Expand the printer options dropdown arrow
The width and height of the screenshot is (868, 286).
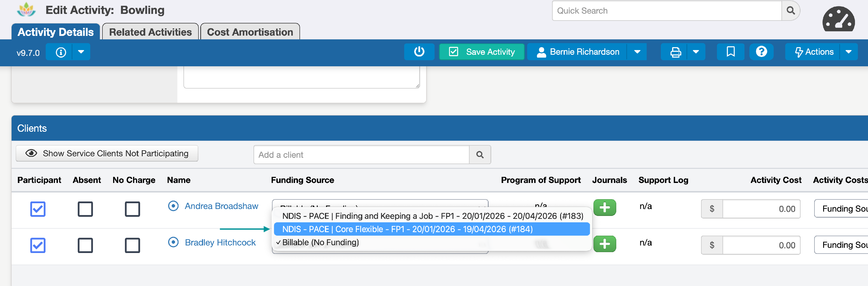point(696,52)
